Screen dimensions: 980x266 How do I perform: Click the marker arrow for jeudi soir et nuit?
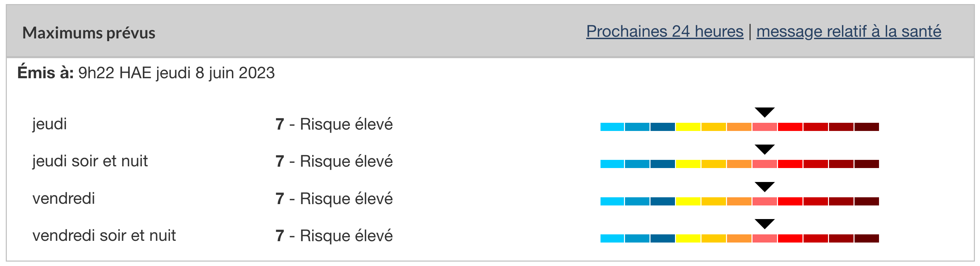click(765, 150)
